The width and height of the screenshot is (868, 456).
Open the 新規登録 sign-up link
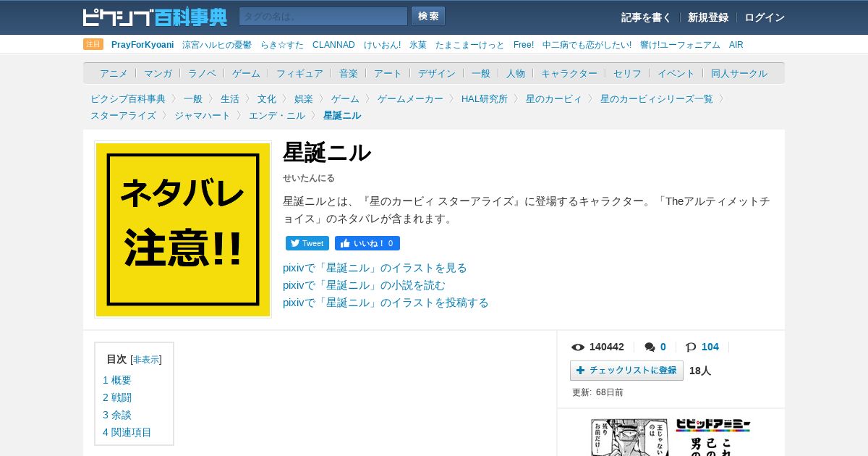pyautogui.click(x=708, y=17)
